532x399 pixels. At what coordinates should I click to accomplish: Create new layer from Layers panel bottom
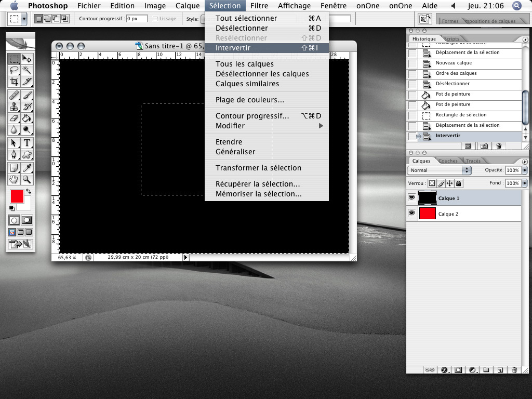point(500,370)
